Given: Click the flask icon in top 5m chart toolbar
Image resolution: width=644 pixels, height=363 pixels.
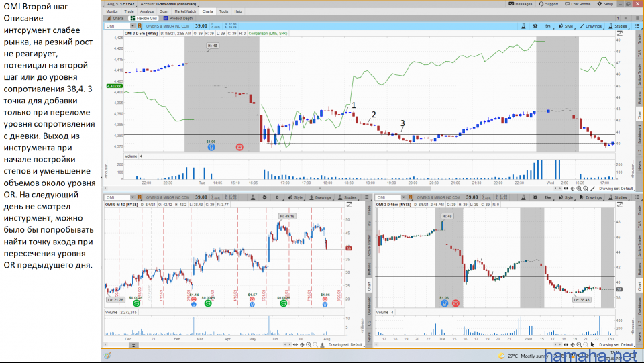Looking at the screenshot, I should click(523, 26).
